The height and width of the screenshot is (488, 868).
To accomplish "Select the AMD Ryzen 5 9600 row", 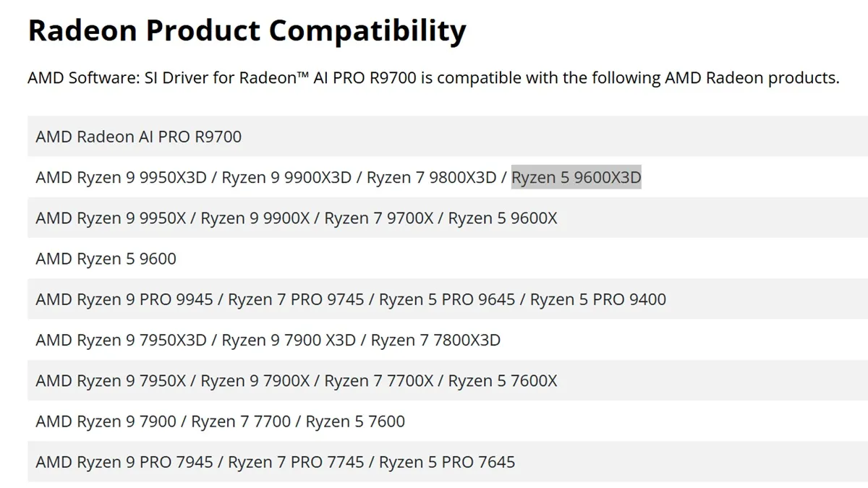I will click(448, 258).
